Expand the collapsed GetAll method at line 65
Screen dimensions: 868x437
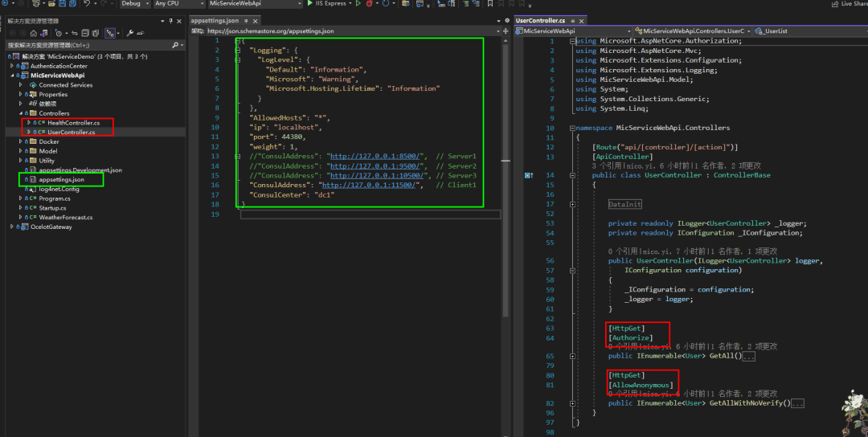572,356
